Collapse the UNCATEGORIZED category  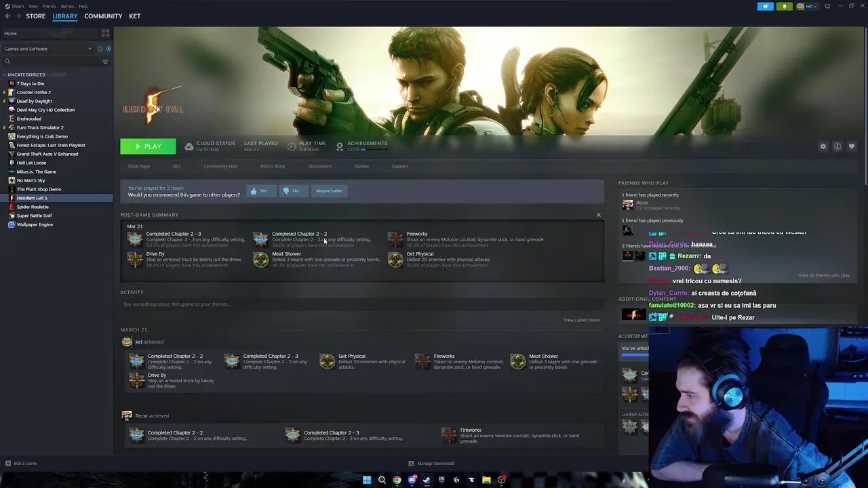coord(5,75)
